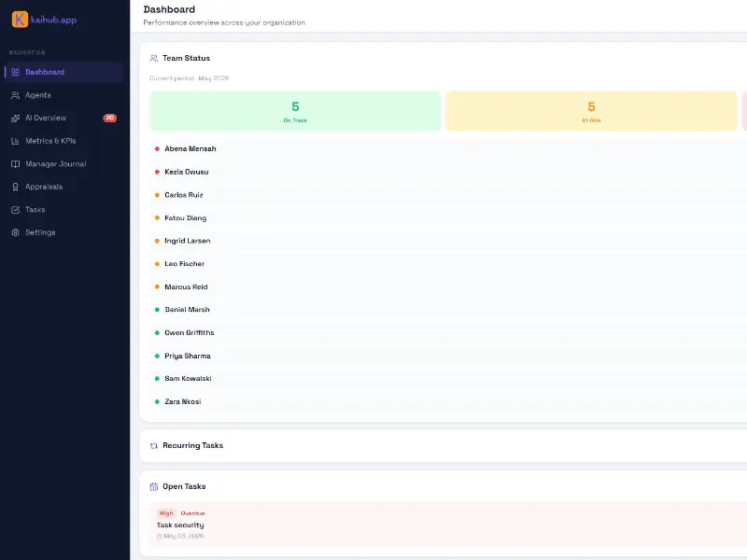This screenshot has width=747, height=560.
Task: Open the Task security overdue task
Action: coord(448,525)
